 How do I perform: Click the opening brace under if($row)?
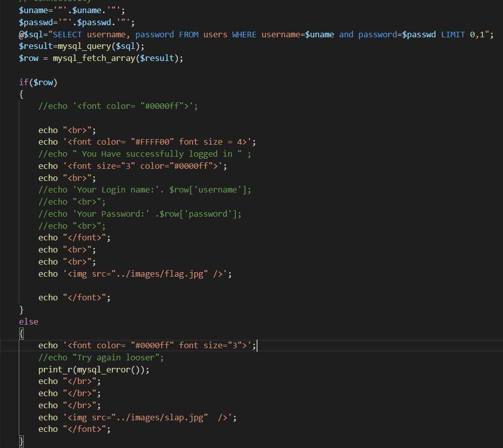click(x=21, y=94)
